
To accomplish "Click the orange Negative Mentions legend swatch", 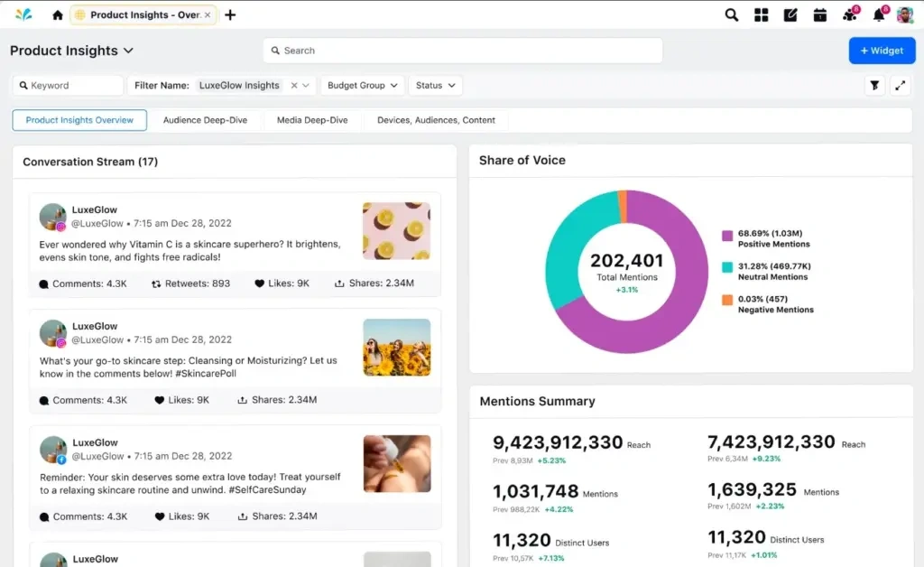I will pos(727,300).
